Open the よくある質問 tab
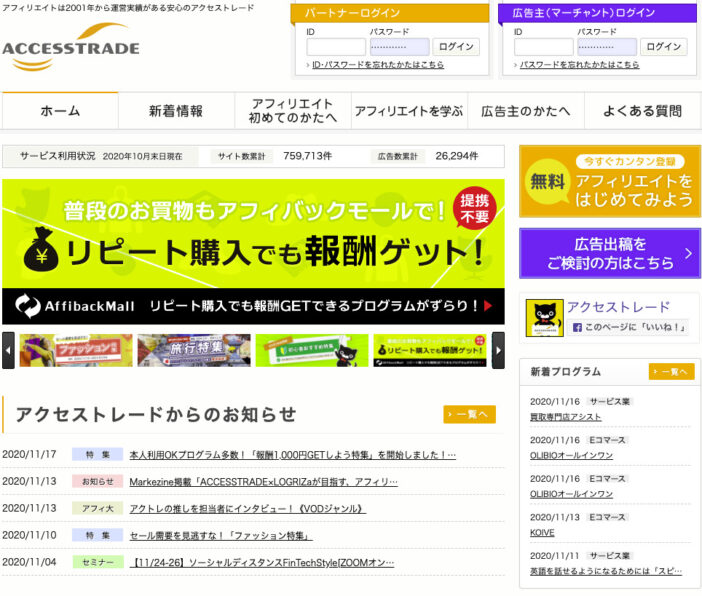The image size is (702, 596). (642, 111)
